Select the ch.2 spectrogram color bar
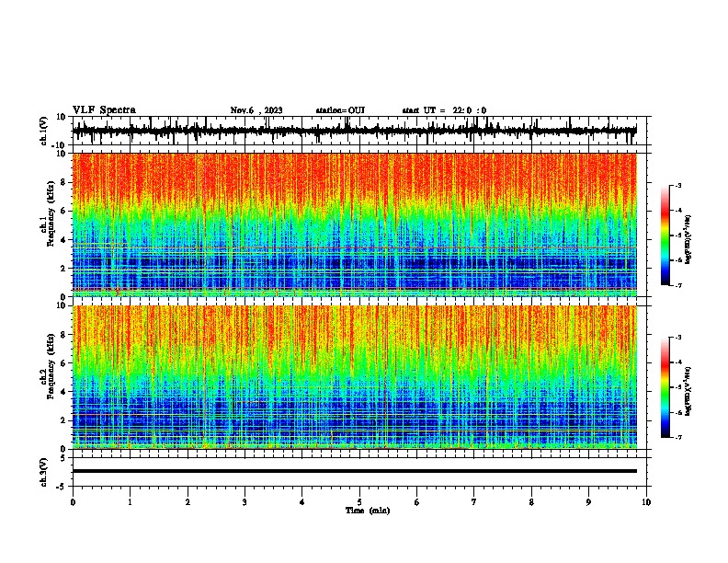The height and width of the screenshot is (563, 728). pos(665,387)
